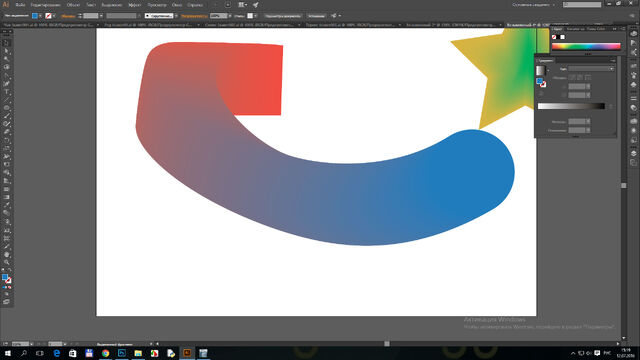Select the Zoom magnifier tool
640x360 pixels.
pos(7,262)
